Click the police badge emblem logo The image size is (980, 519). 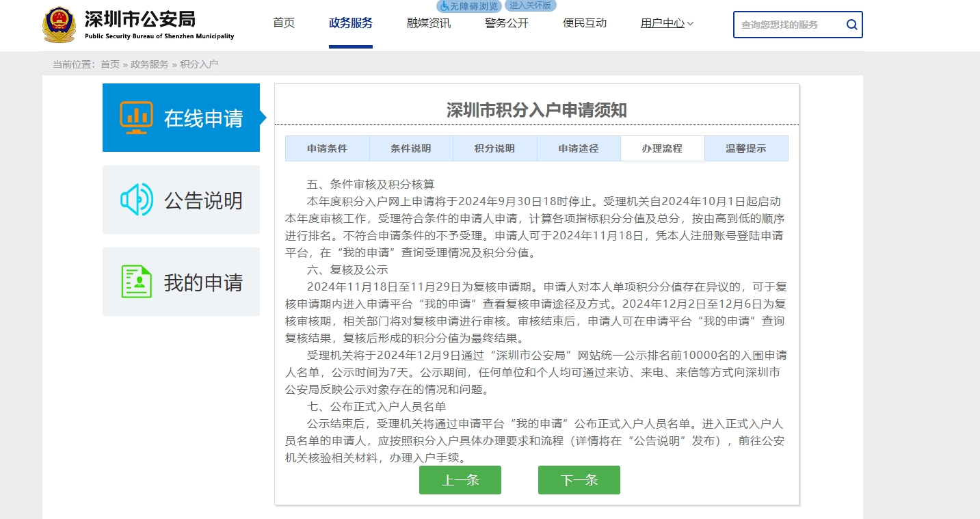click(59, 25)
